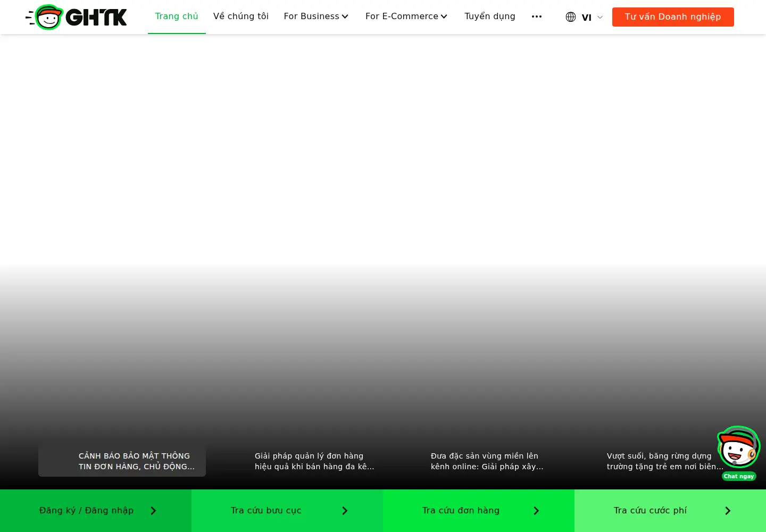Expand the For E-Commerce dropdown
Viewport: 766px width, 532px height.
click(406, 16)
